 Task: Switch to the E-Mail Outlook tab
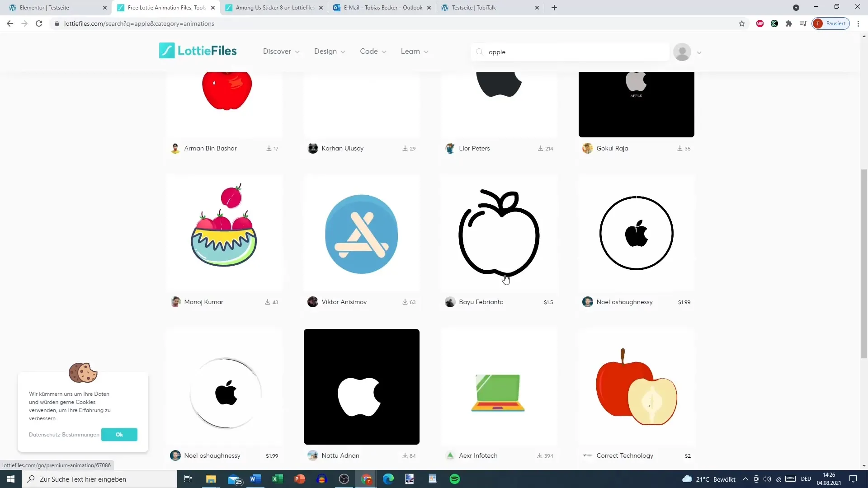pos(382,8)
